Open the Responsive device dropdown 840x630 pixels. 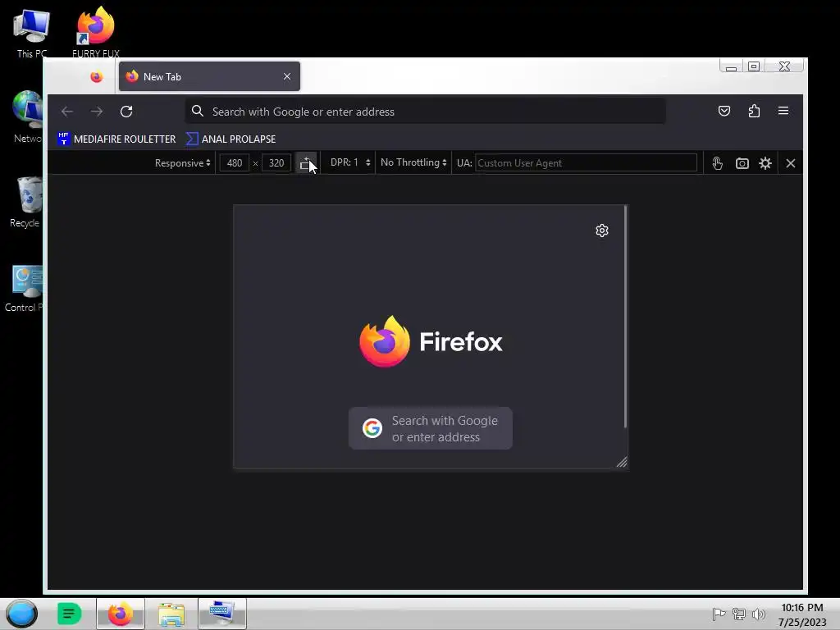point(183,163)
